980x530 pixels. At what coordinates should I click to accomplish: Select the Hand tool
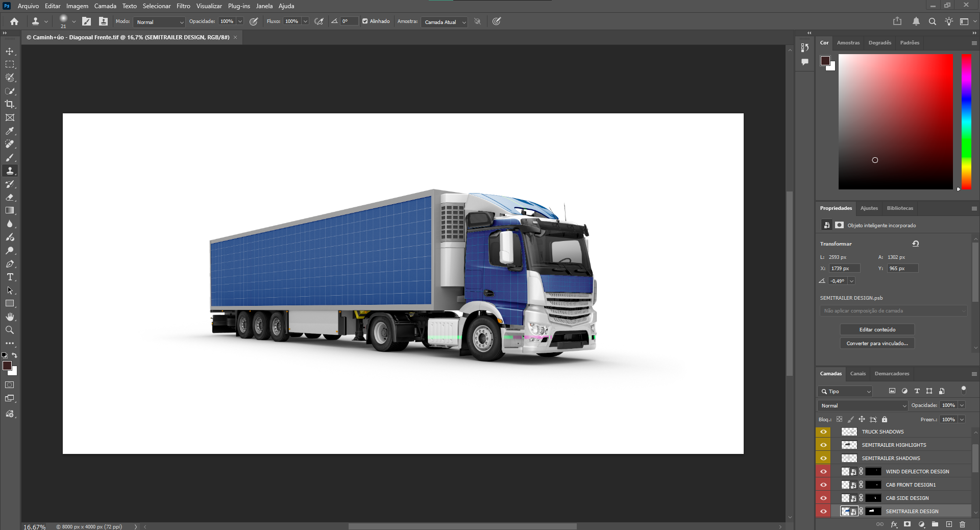pos(10,317)
